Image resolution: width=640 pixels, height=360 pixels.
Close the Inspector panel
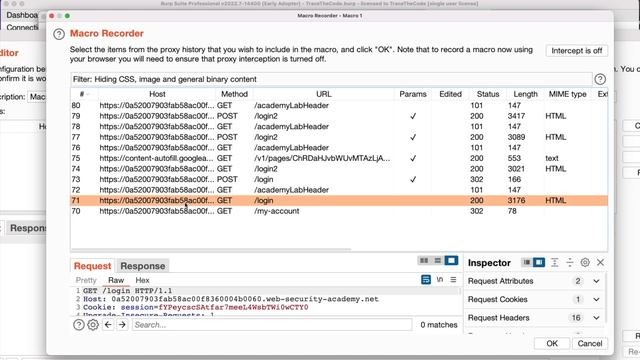click(600, 262)
